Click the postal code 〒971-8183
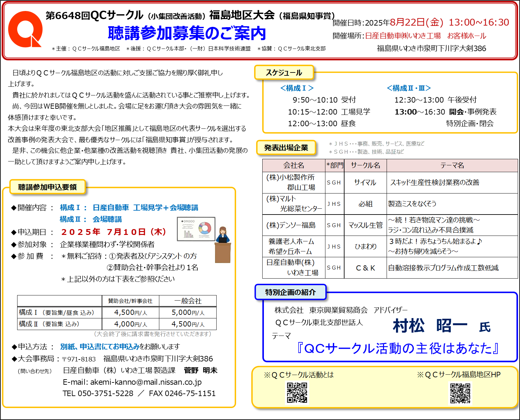This screenshot has width=520, height=420. pyautogui.click(x=79, y=359)
